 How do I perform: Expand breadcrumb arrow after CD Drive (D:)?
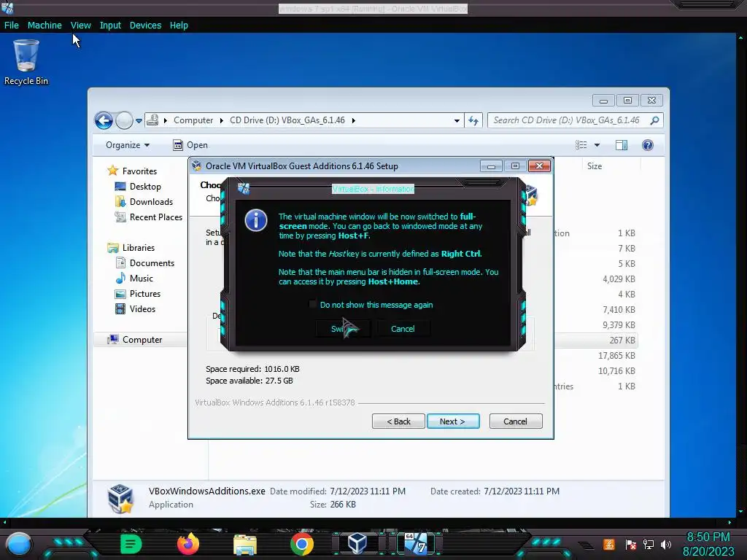coord(354,120)
